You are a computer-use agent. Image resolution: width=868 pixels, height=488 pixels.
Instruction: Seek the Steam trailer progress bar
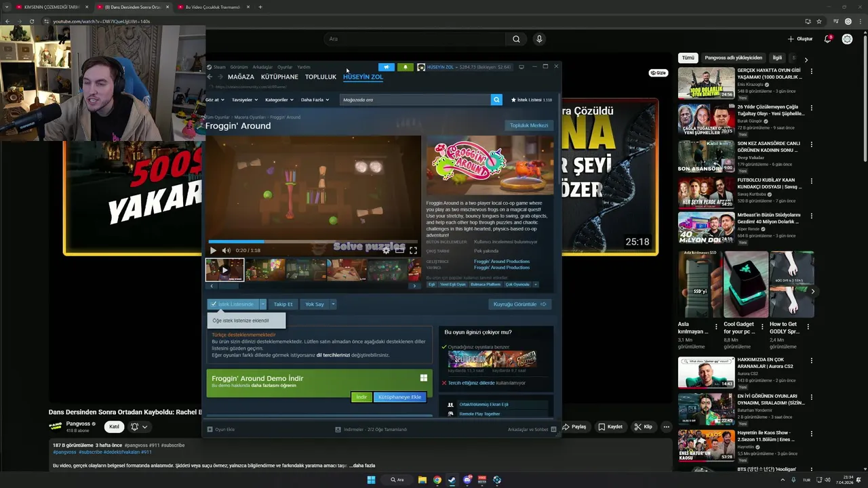click(313, 241)
